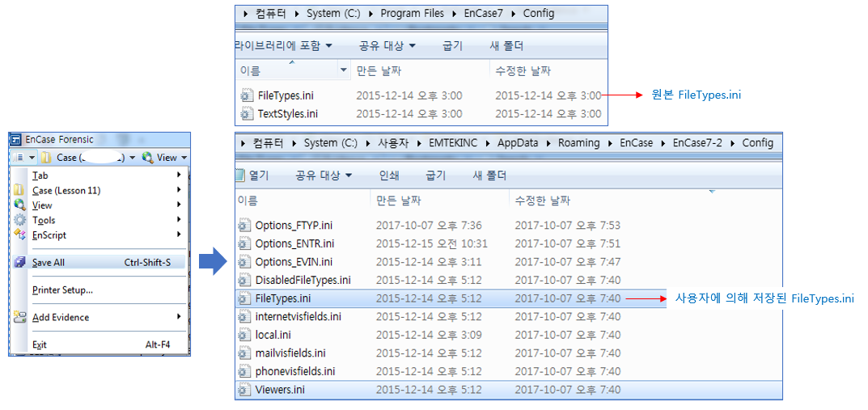Viewport: 868px width, 410px height.
Task: Expand the Tab submenu
Action: (x=100, y=175)
